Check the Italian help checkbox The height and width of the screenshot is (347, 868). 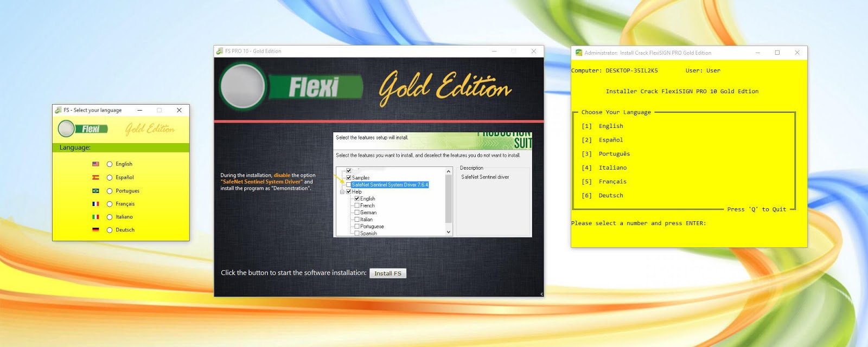tap(357, 220)
